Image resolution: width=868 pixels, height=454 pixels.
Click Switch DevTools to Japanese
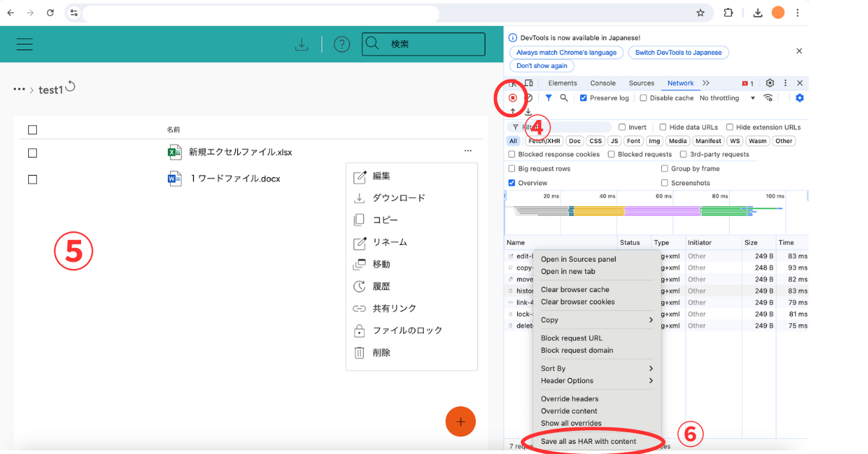[678, 53]
